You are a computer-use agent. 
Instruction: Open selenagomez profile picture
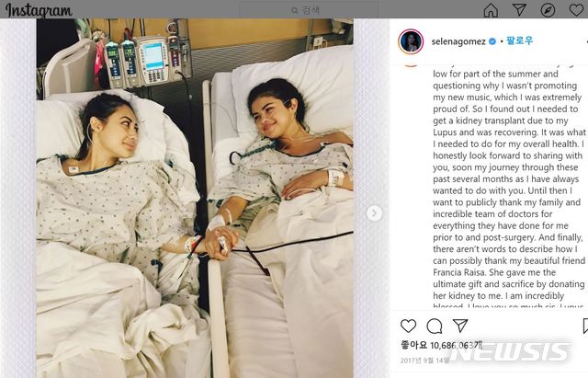tap(411, 41)
